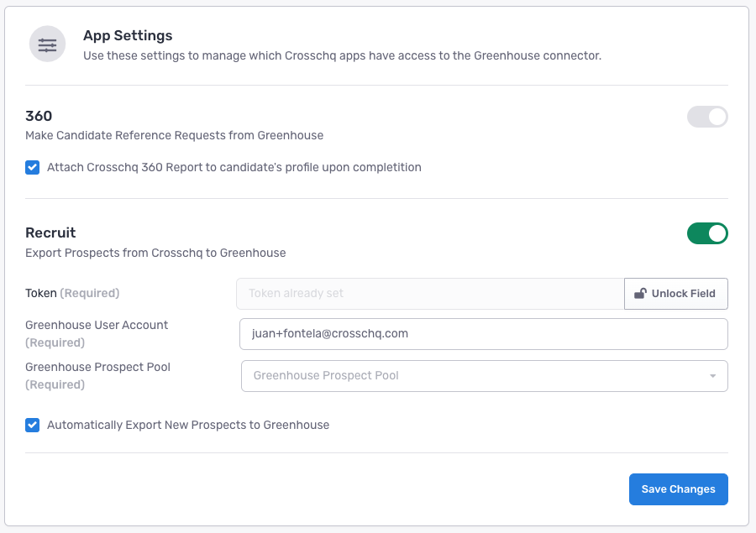Click the 360 section title
The width and height of the screenshot is (756, 533).
(x=39, y=116)
